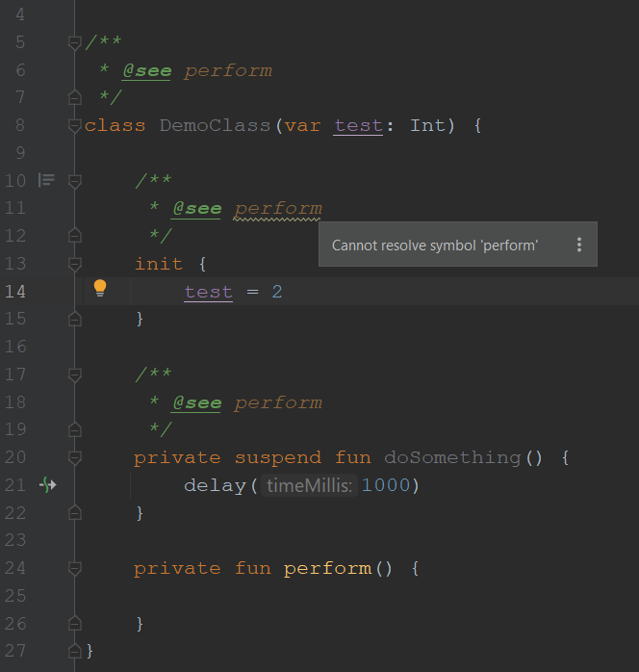Click the fold end marker on line 19
Screen dimensions: 639x672
pos(75,429)
